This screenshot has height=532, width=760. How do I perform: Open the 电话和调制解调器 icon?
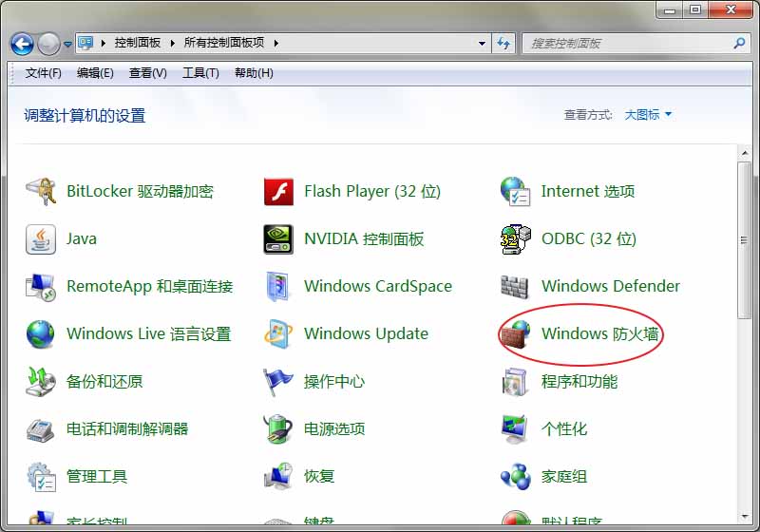(x=41, y=429)
